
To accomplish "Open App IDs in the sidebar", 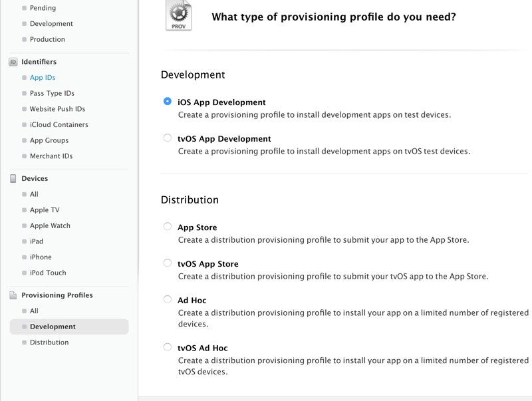I will click(43, 78).
